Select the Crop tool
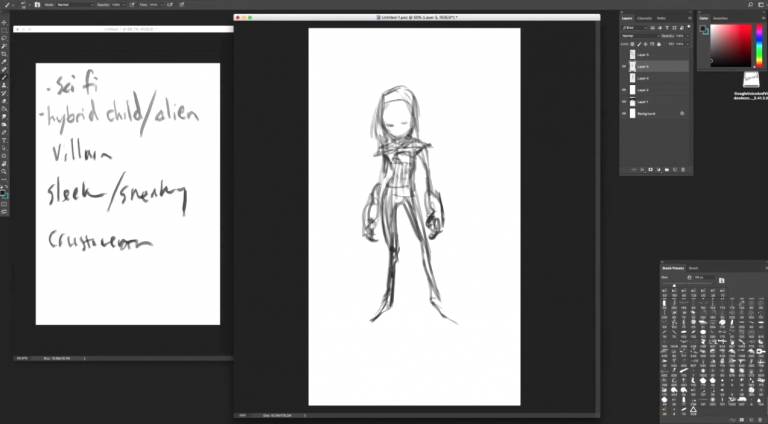Image resolution: width=768 pixels, height=424 pixels. pyautogui.click(x=5, y=54)
